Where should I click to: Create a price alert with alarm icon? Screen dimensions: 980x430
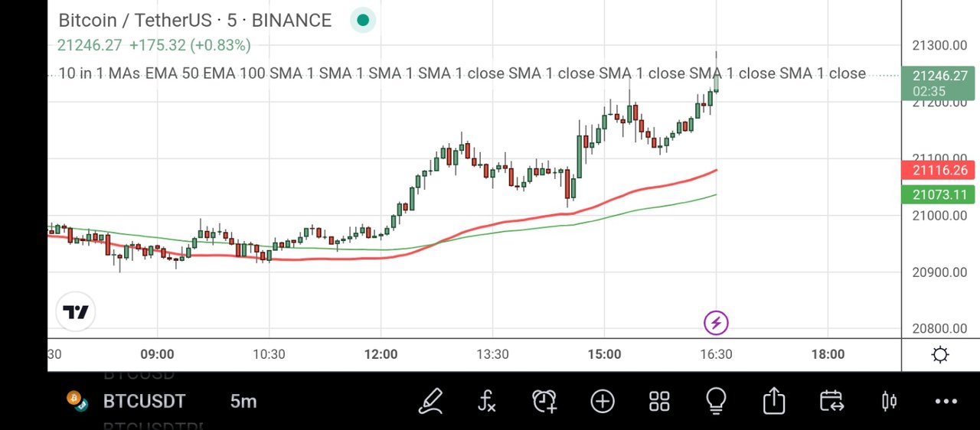point(544,401)
